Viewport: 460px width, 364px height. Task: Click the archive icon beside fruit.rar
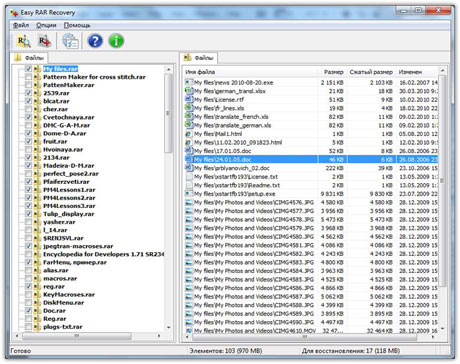click(37, 141)
